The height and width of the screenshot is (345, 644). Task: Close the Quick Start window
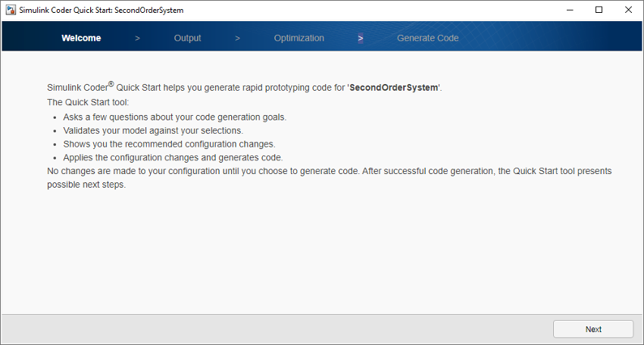628,11
